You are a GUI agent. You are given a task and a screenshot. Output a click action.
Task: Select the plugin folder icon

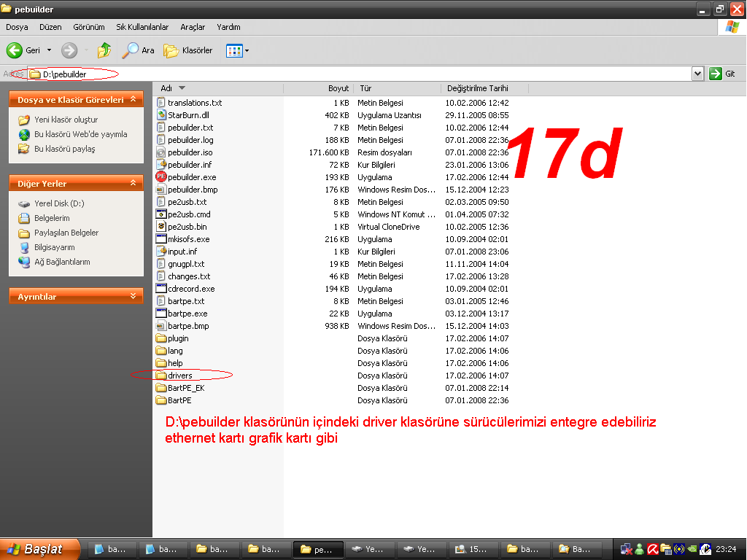click(x=161, y=338)
